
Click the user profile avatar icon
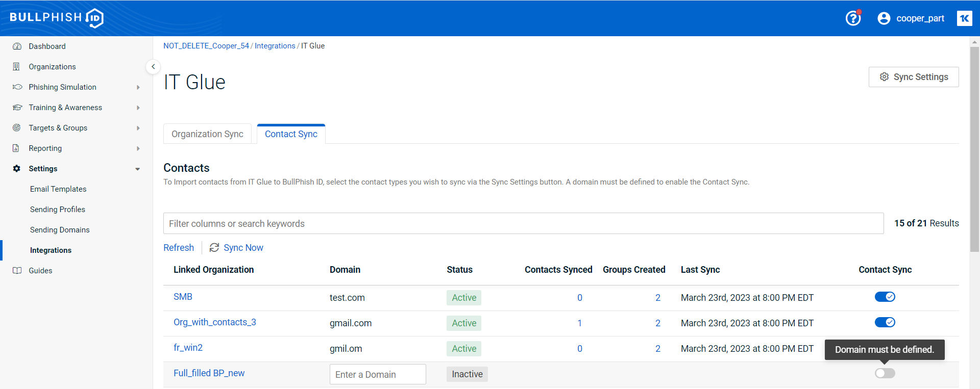884,18
